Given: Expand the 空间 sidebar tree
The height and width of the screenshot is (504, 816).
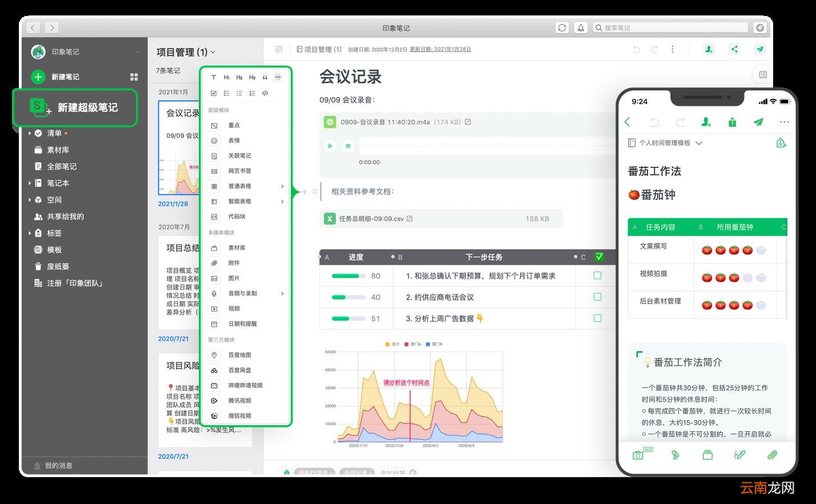Looking at the screenshot, I should [x=30, y=199].
